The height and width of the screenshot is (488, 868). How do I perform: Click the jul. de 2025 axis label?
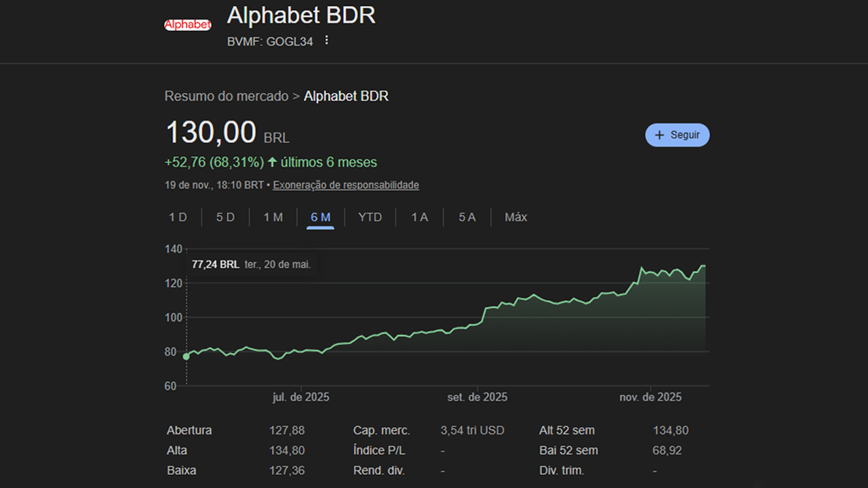pos(301,397)
